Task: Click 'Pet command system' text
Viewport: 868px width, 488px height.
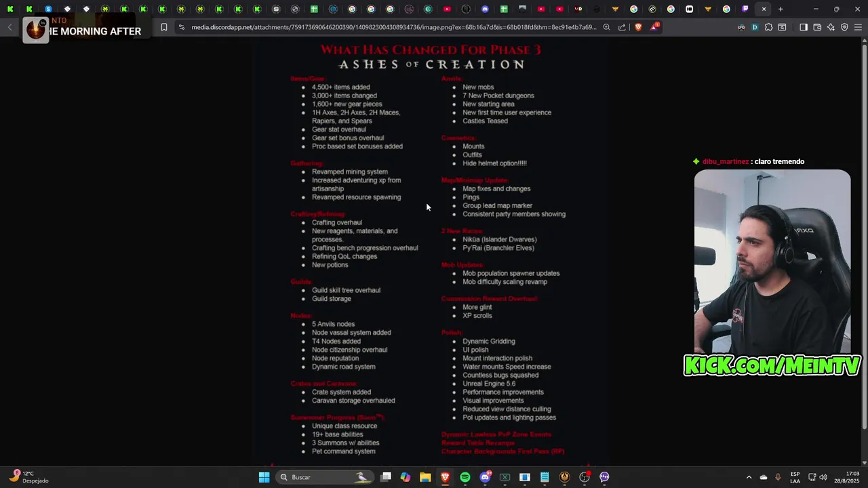Action: click(x=343, y=451)
